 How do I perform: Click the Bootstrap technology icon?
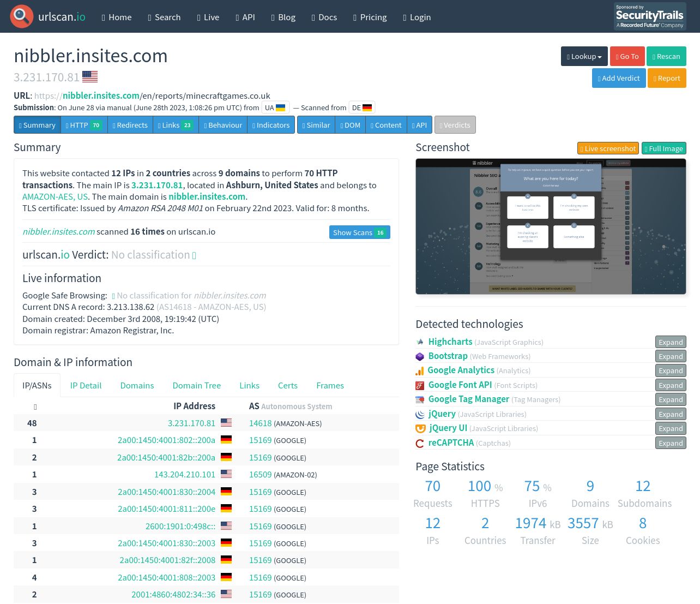click(420, 356)
